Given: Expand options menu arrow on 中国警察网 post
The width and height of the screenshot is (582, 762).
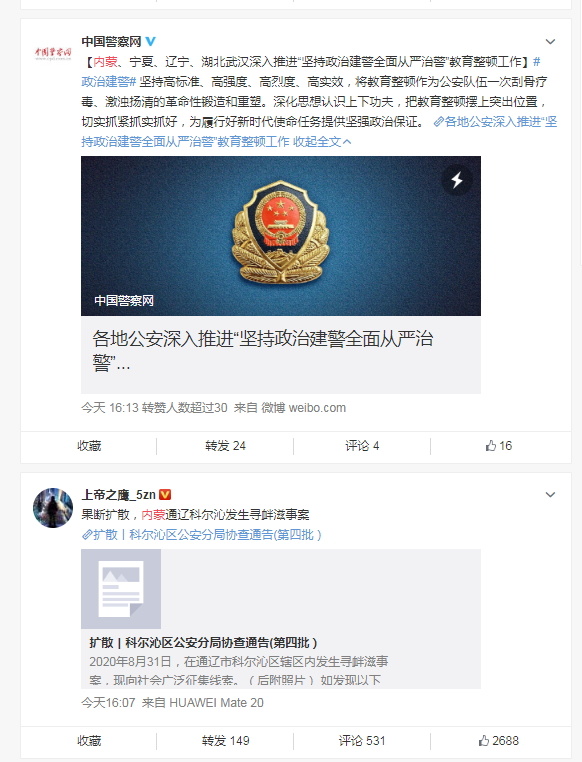Looking at the screenshot, I should coord(550,42).
